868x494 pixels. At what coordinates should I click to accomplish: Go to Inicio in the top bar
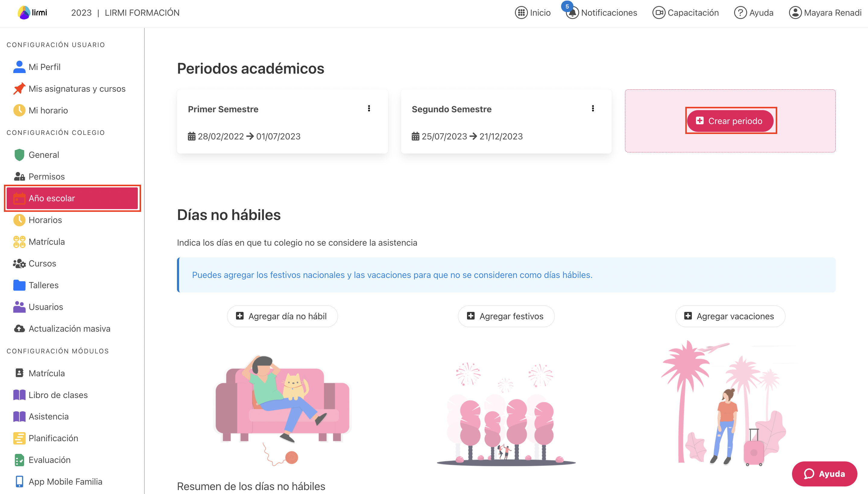coord(533,13)
